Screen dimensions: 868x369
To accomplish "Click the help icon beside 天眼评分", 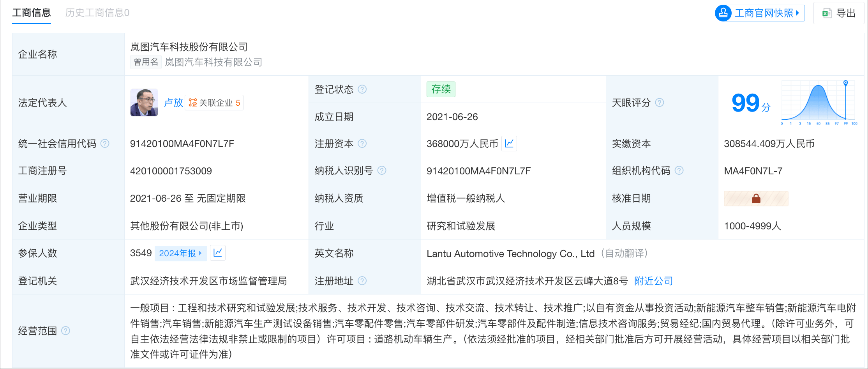I will pos(659,103).
